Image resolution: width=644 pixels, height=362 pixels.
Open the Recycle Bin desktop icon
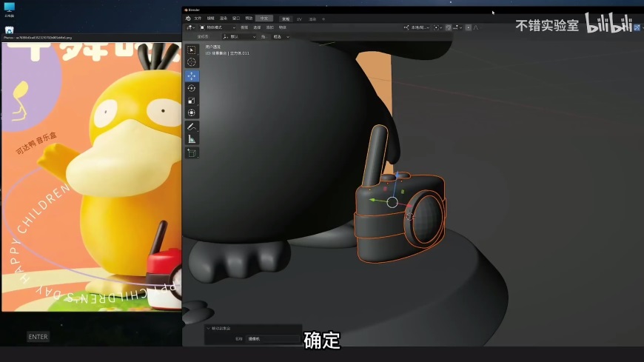click(9, 30)
